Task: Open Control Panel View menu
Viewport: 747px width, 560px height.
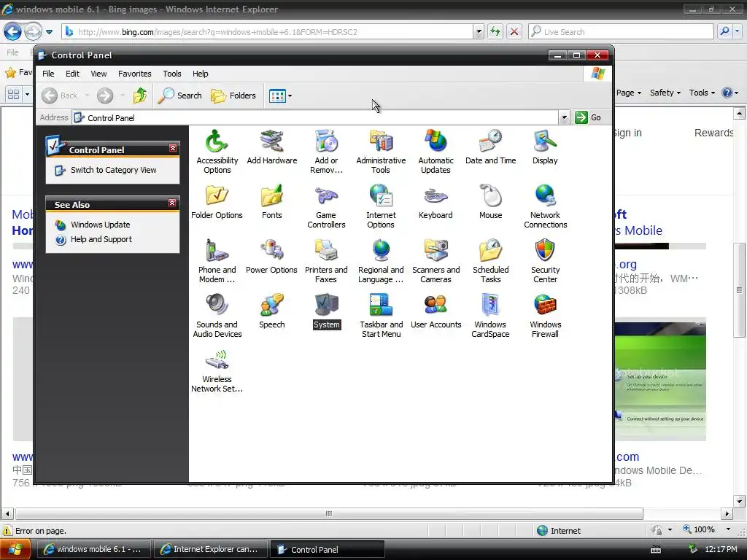Action: pos(98,74)
